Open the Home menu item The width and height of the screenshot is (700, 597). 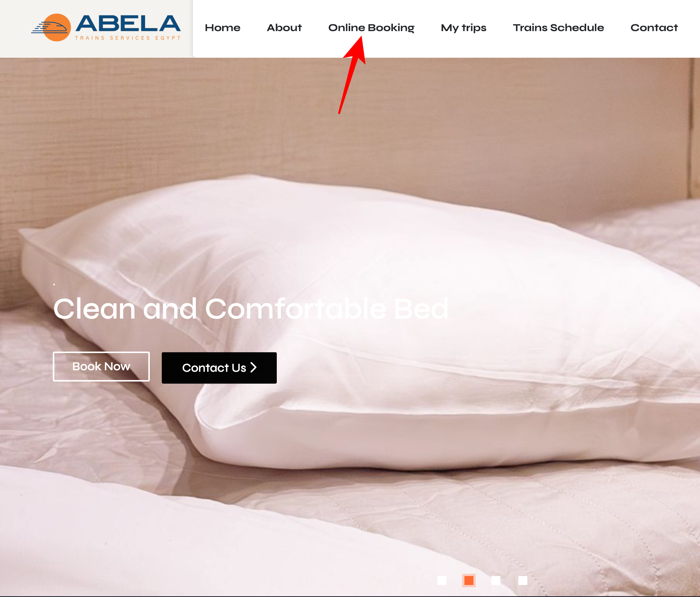coord(222,28)
